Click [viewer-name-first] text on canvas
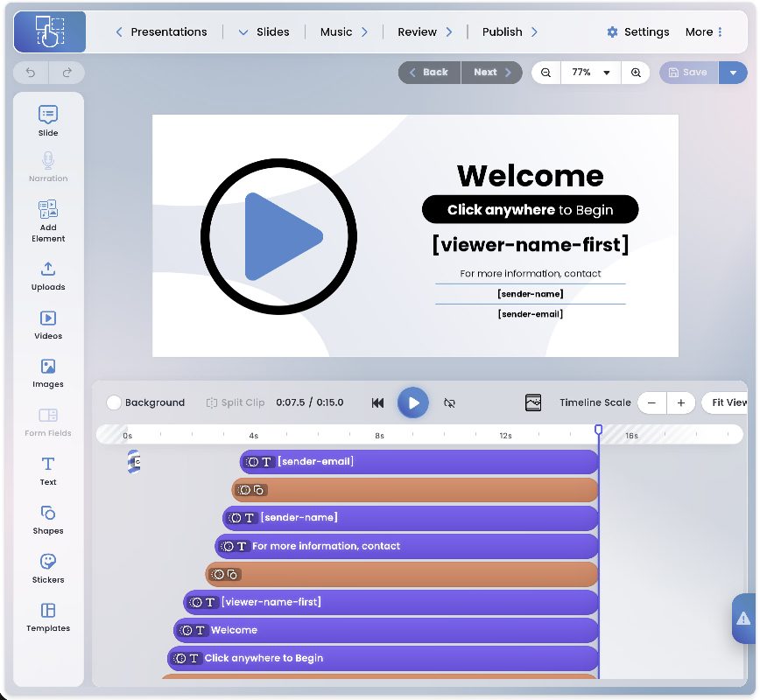The image size is (760, 700). pyautogui.click(x=531, y=245)
